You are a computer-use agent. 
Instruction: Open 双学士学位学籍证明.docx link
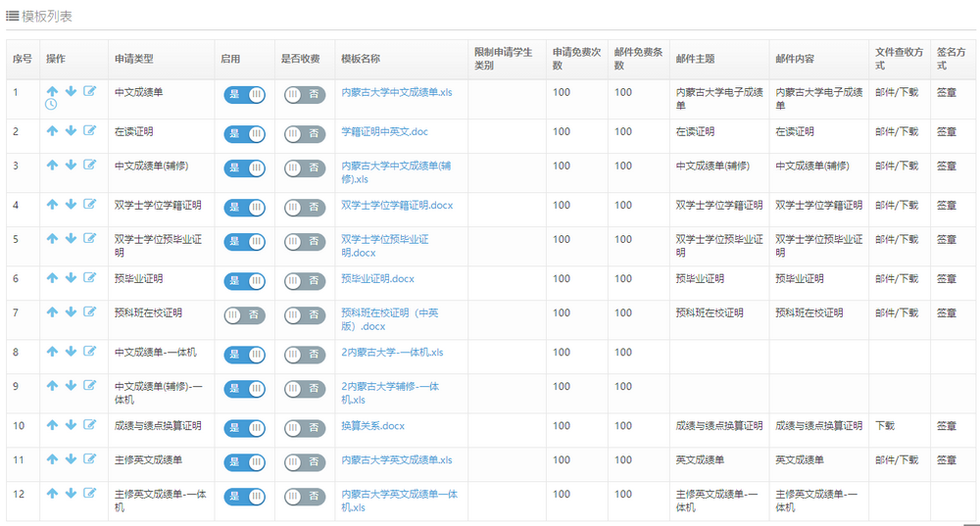click(x=397, y=206)
